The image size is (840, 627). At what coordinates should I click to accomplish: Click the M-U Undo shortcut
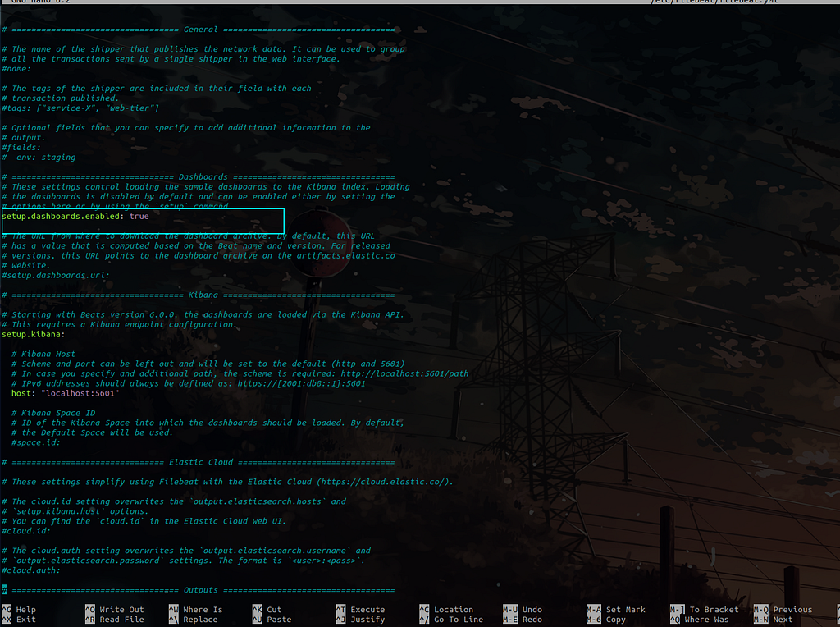523,610
